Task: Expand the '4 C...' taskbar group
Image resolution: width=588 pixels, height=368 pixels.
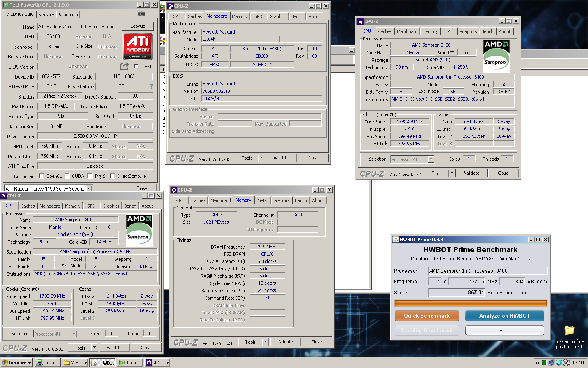Action: tap(167, 363)
